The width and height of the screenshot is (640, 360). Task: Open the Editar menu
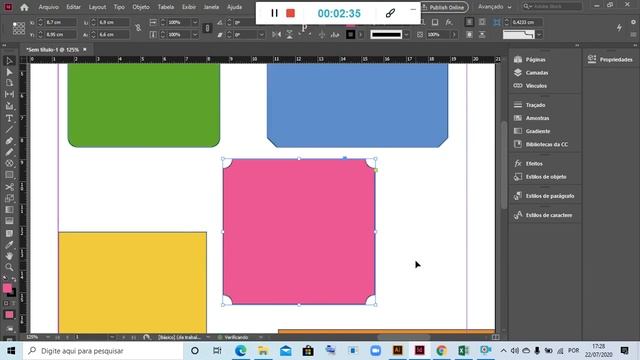coord(73,7)
